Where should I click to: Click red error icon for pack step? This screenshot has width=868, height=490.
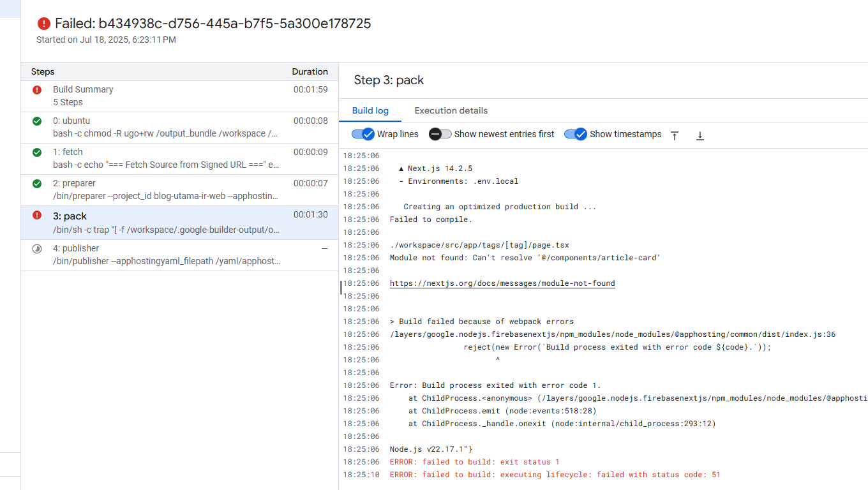[x=37, y=216]
